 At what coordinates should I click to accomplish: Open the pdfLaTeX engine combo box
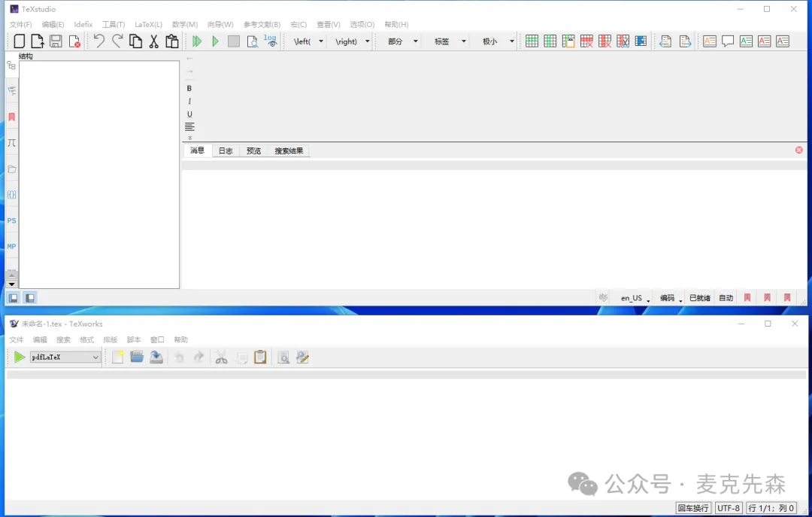(x=65, y=357)
